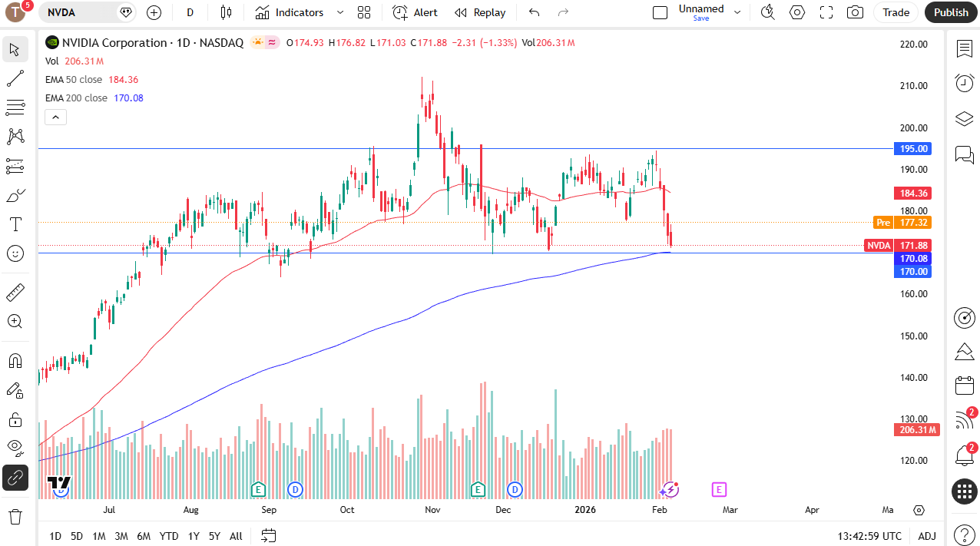The width and height of the screenshot is (980, 546).
Task: Redo the chart action
Action: tap(563, 12)
